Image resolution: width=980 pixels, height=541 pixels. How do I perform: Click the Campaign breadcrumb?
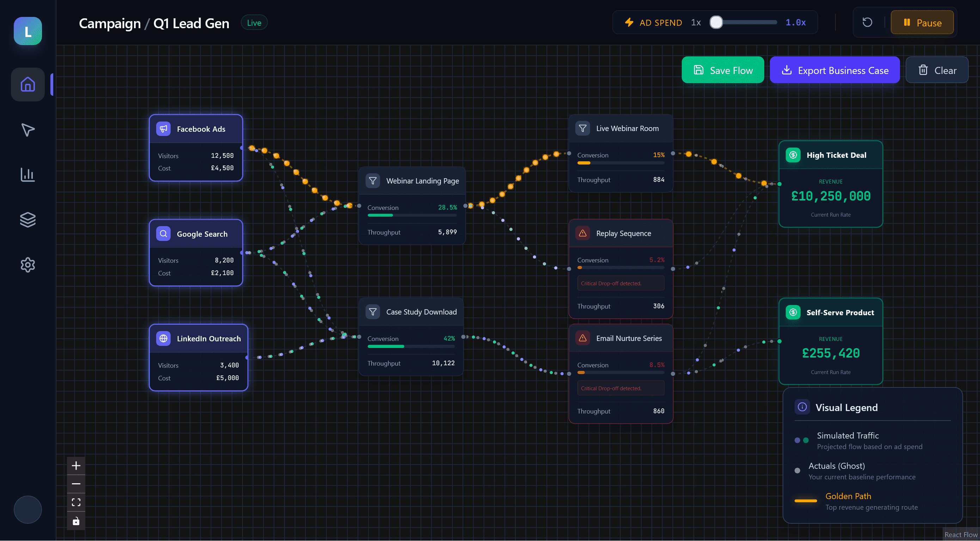pyautogui.click(x=110, y=24)
